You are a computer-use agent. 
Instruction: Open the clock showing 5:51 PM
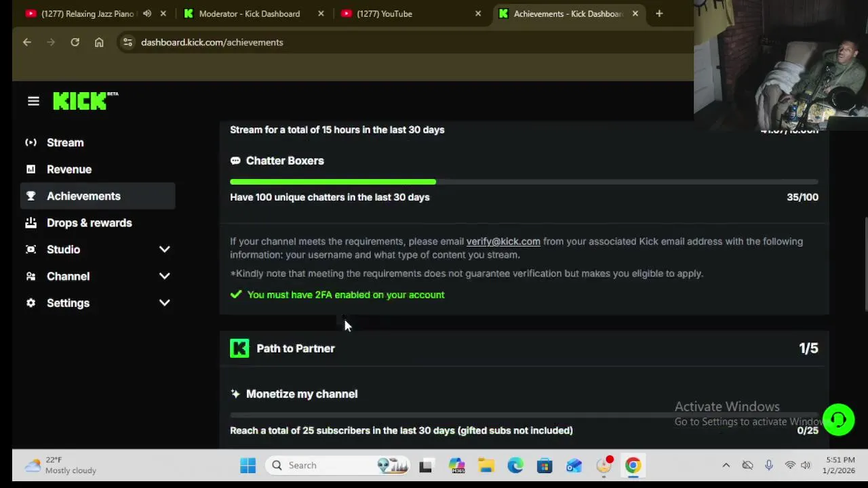coord(840,466)
